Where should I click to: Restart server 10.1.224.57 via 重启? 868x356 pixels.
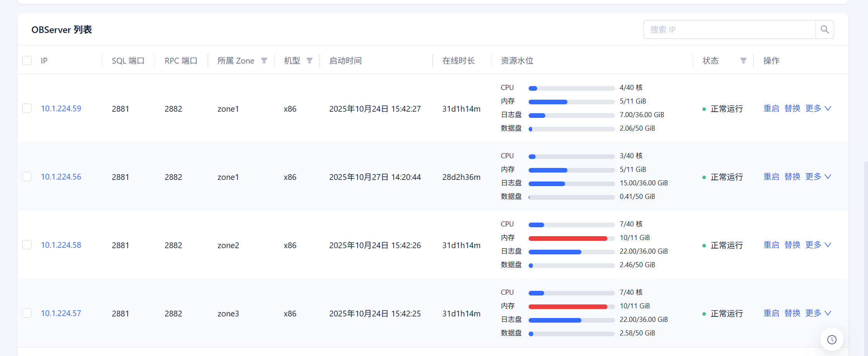click(x=771, y=313)
